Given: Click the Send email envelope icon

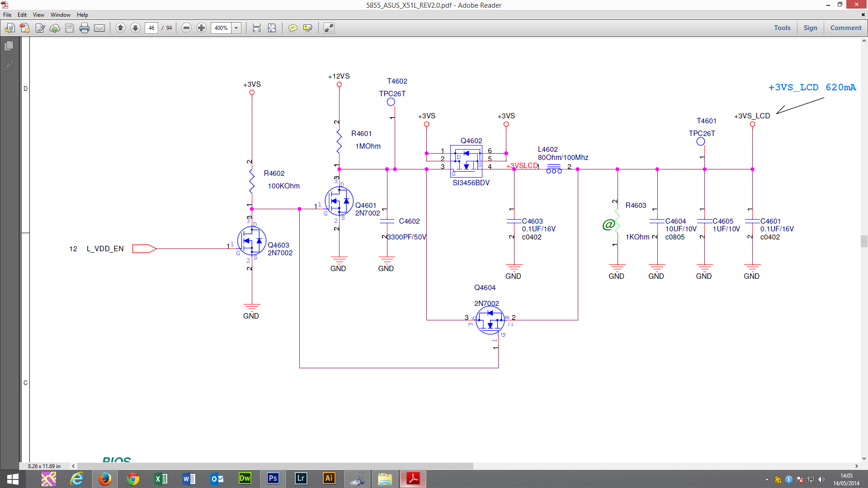Looking at the screenshot, I should click(99, 28).
